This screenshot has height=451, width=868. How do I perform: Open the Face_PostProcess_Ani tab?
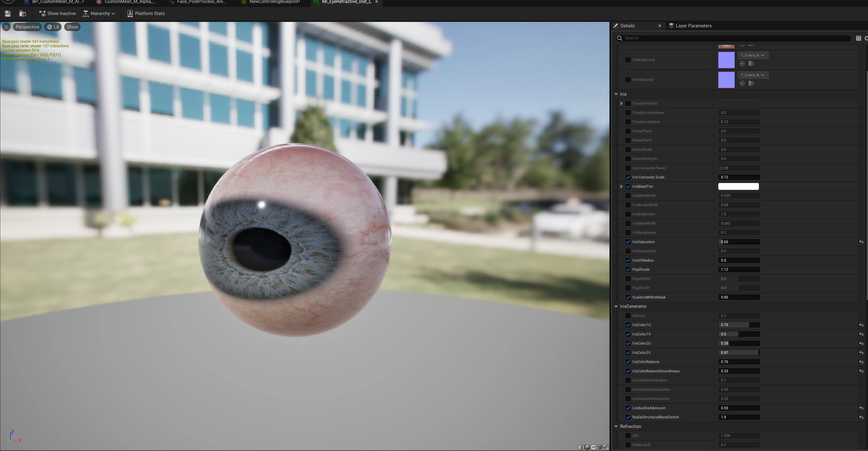tap(198, 2)
